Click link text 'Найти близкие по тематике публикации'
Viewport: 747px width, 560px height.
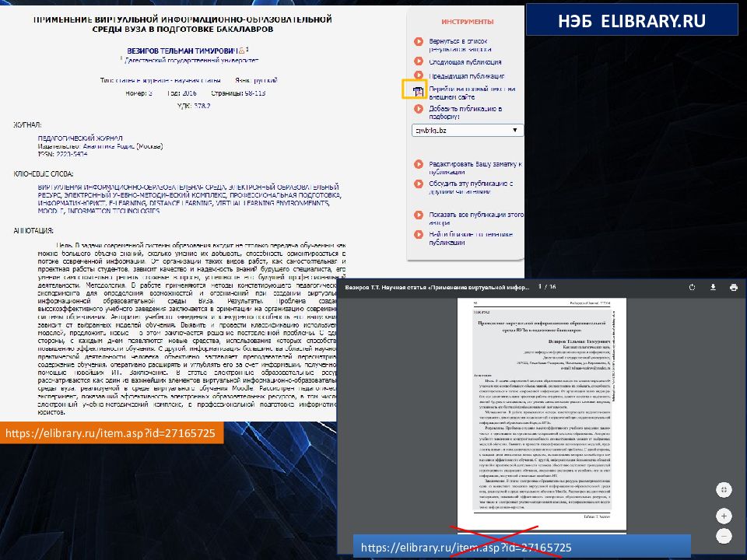[471, 238]
